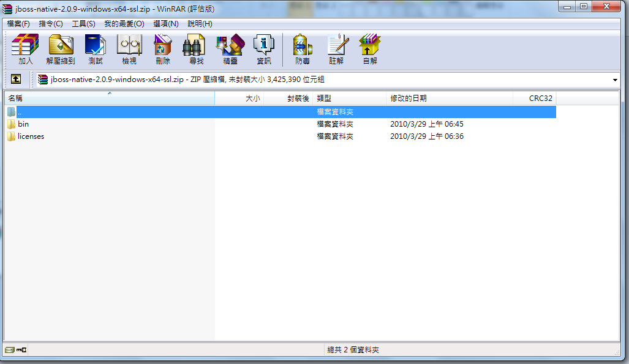
Task: Sort by 大小 column header
Action: (x=239, y=98)
